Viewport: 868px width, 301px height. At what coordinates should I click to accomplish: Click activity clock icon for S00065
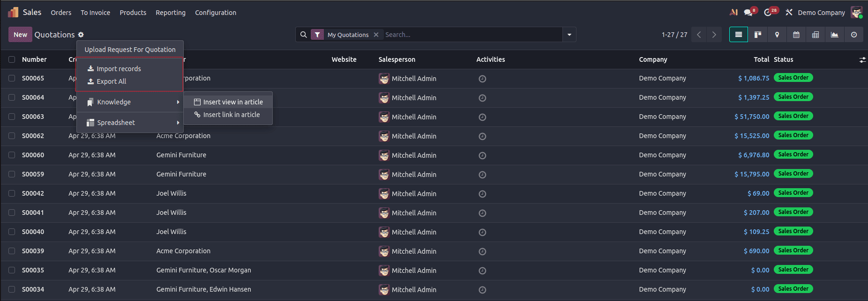tap(482, 79)
